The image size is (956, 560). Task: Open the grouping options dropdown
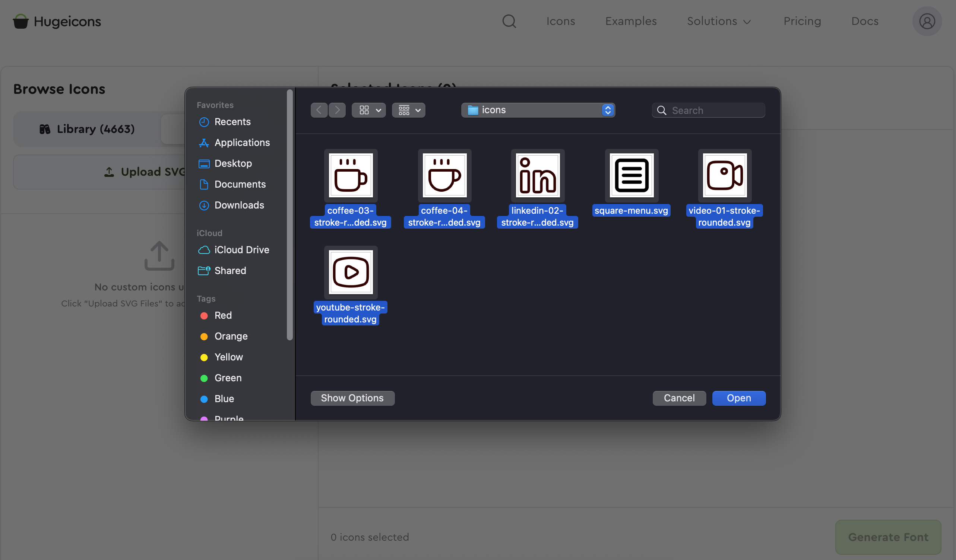[408, 110]
